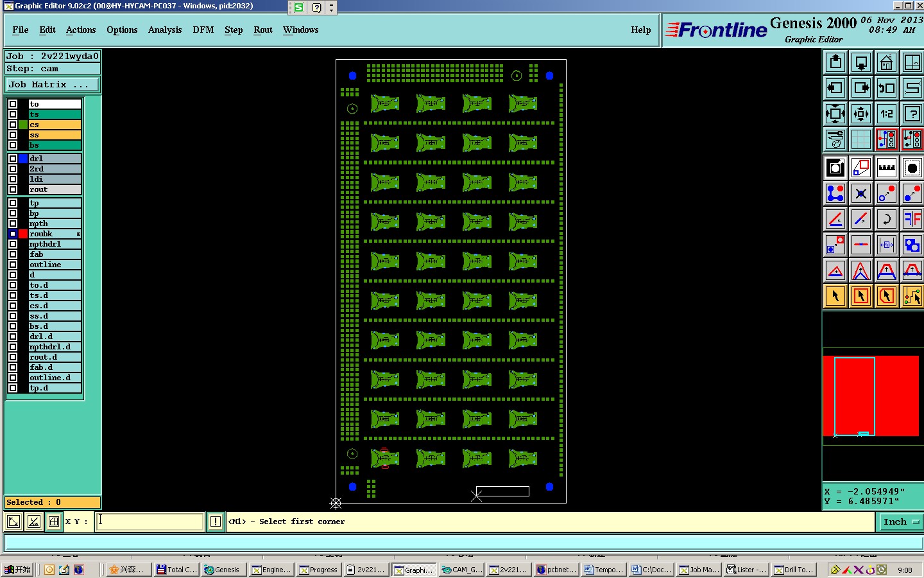The width and height of the screenshot is (924, 578).
Task: Open Total Commander from the taskbar
Action: pyautogui.click(x=176, y=570)
